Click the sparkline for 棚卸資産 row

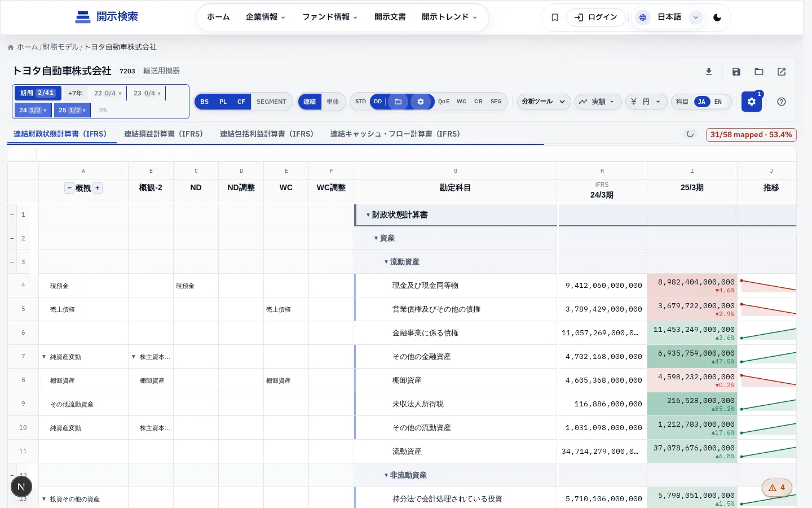coord(767,380)
